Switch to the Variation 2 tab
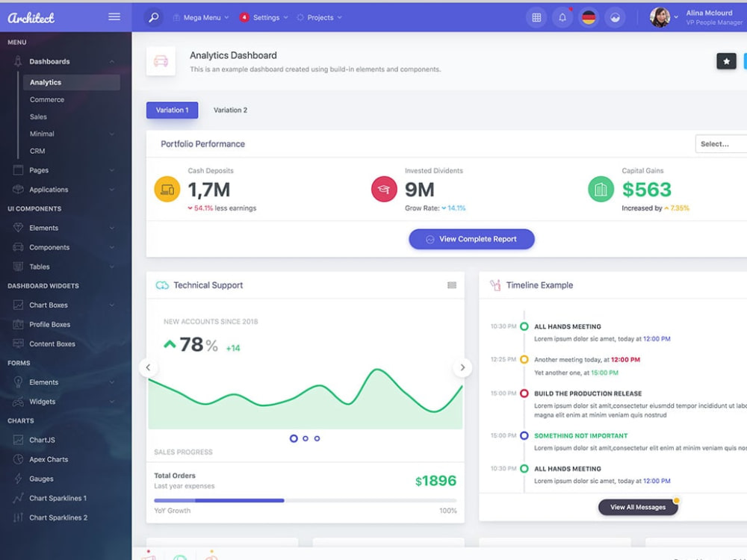Viewport: 747px width, 560px height. click(230, 110)
